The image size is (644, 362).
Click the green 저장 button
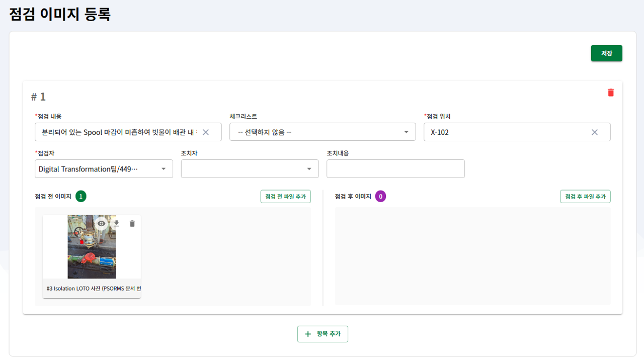606,53
